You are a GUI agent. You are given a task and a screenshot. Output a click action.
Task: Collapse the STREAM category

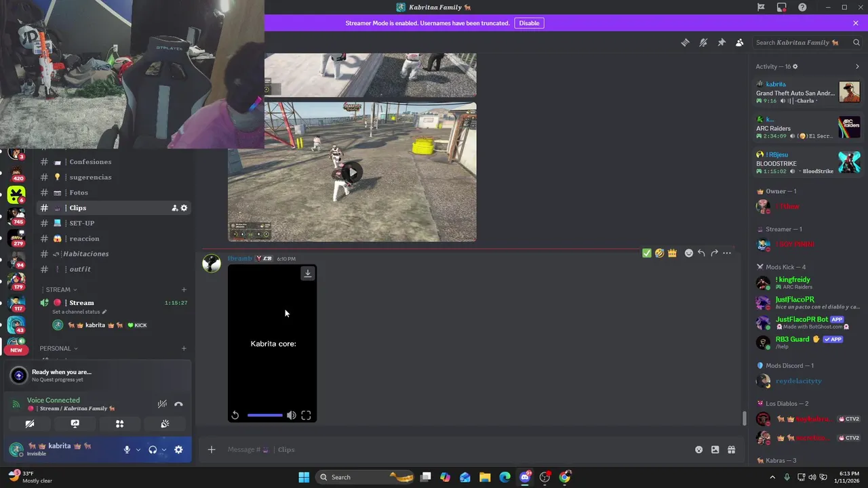(61, 289)
